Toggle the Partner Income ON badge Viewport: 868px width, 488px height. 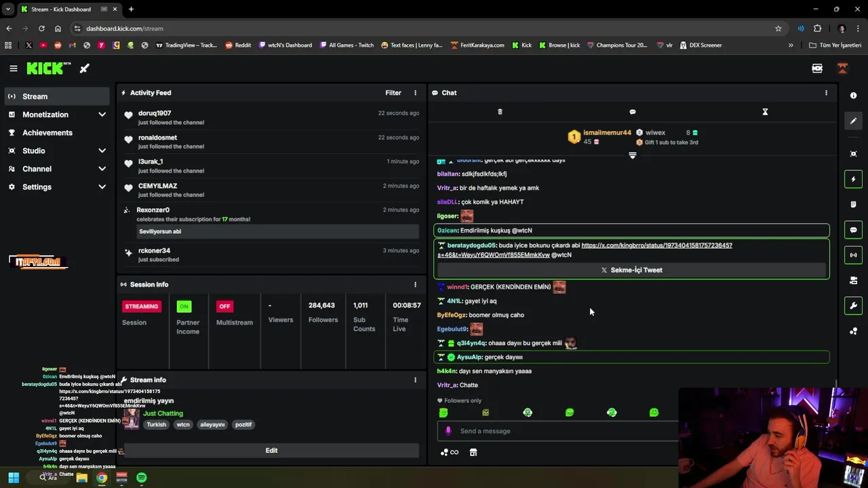click(184, 306)
